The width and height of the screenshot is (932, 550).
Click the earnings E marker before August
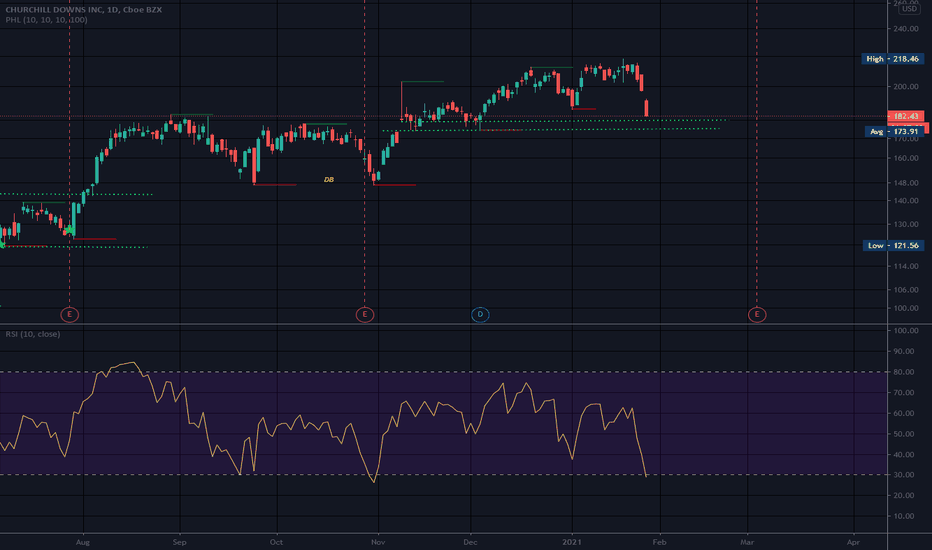70,315
